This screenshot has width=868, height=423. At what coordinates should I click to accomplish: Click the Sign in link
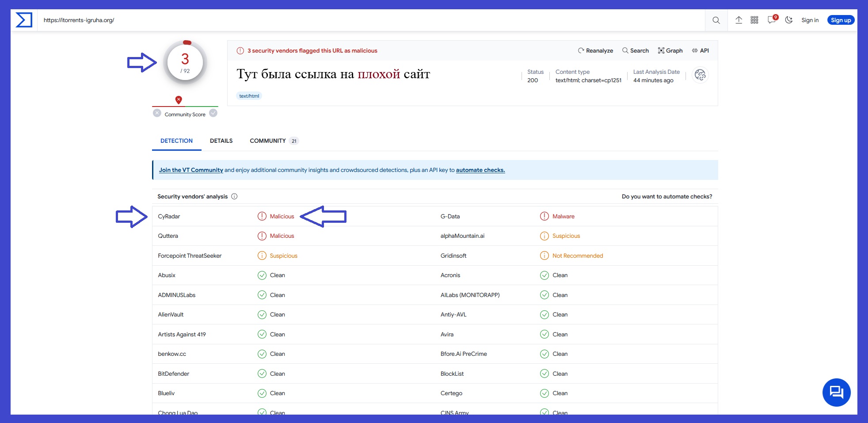click(x=810, y=20)
